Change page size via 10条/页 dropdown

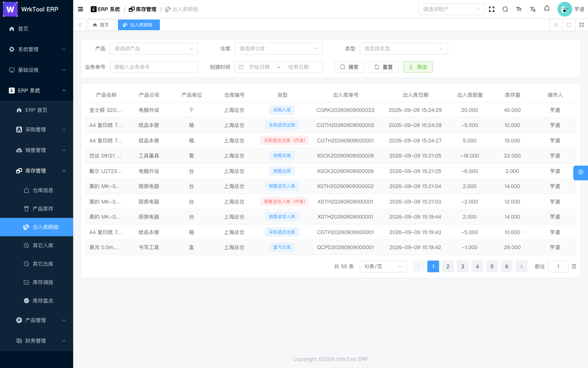pos(383,266)
